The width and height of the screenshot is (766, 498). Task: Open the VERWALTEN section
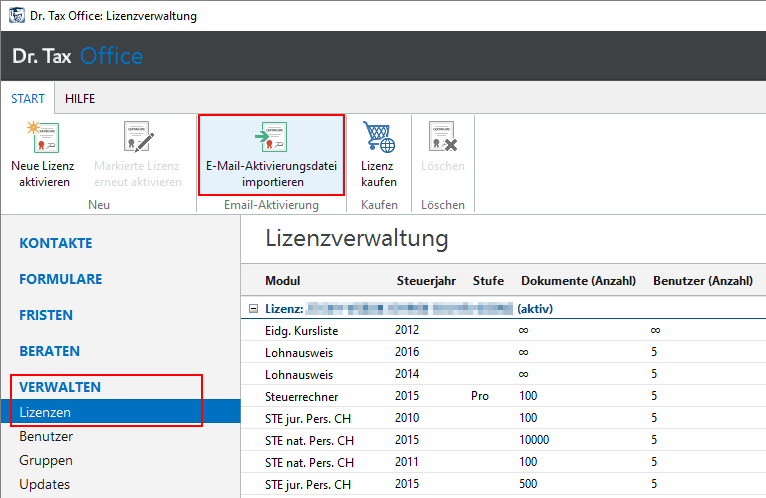(60, 387)
